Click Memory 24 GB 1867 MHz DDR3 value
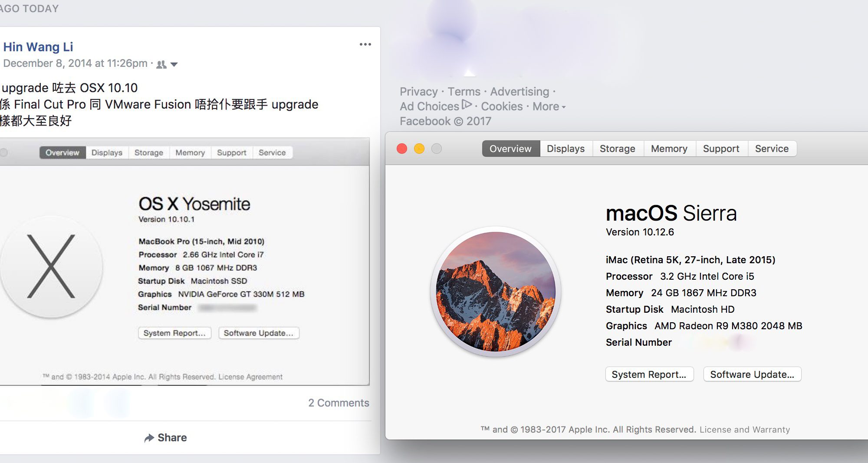This screenshot has height=463, width=868. click(x=704, y=293)
